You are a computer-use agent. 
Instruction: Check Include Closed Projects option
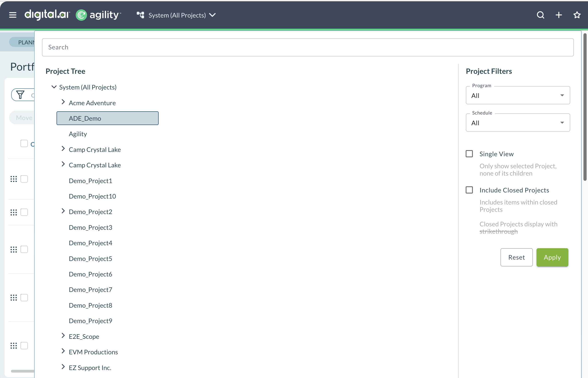click(x=469, y=190)
